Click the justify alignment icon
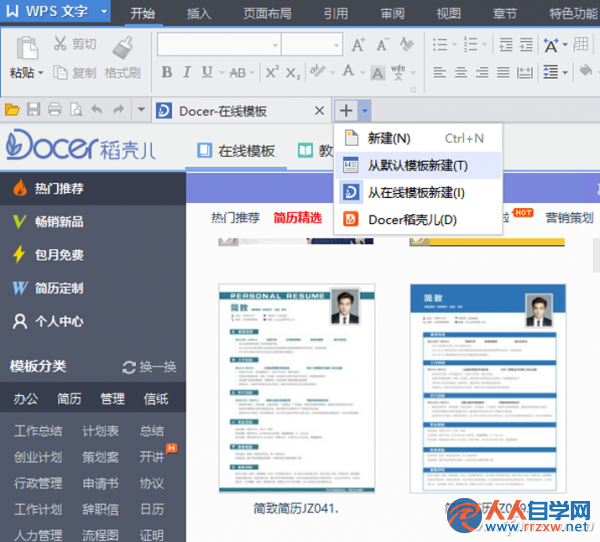Image resolution: width=600 pixels, height=542 pixels. [503, 72]
